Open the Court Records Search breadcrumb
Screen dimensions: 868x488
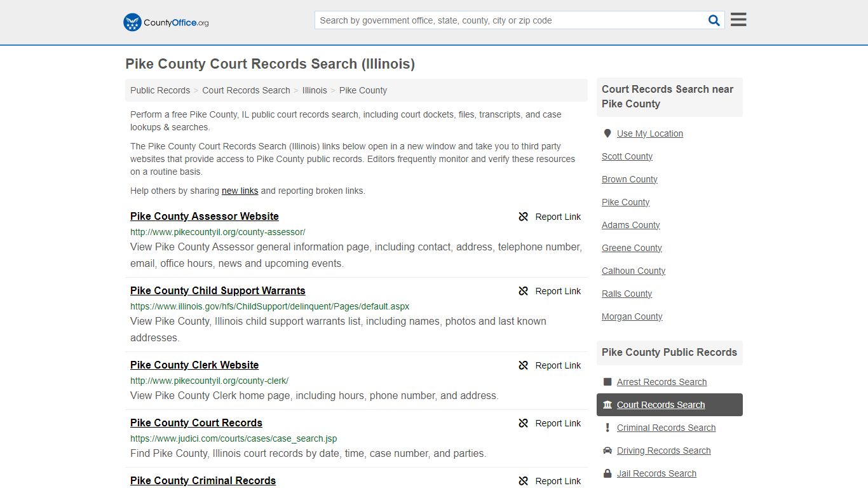click(x=246, y=90)
